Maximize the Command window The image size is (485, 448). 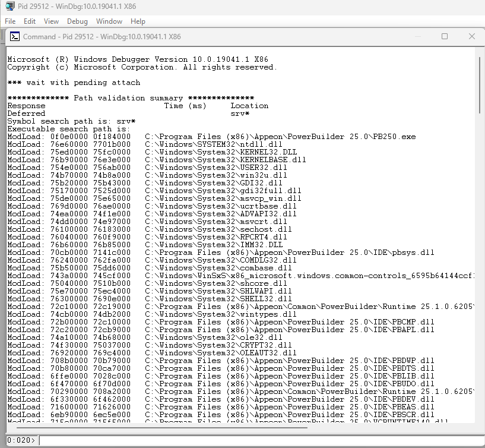pos(445,36)
